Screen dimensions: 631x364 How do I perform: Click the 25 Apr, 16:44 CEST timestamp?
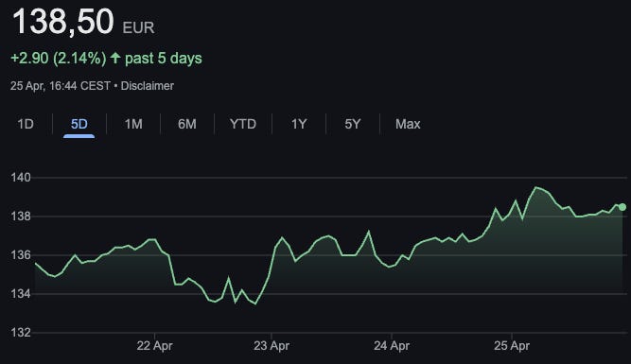61,86
